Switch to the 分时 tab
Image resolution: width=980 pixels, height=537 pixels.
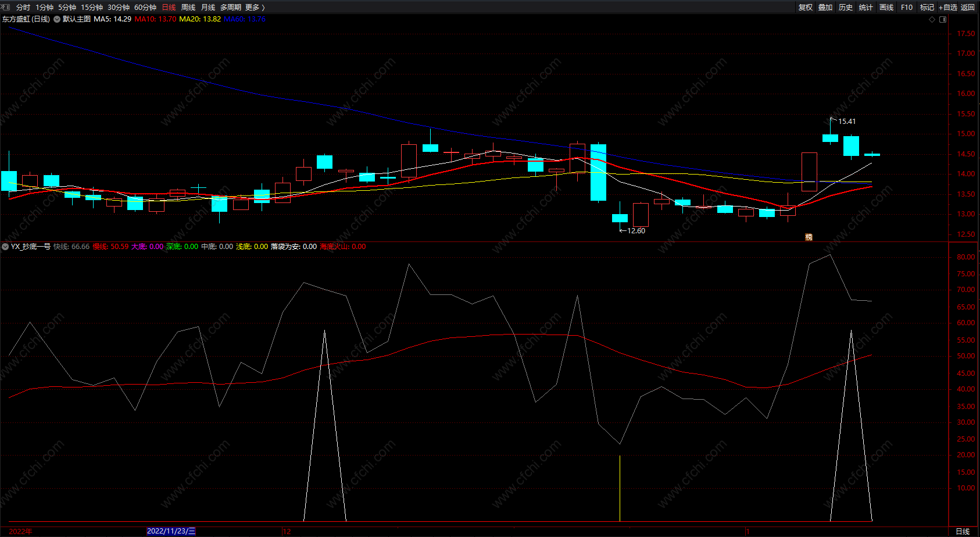tap(23, 8)
